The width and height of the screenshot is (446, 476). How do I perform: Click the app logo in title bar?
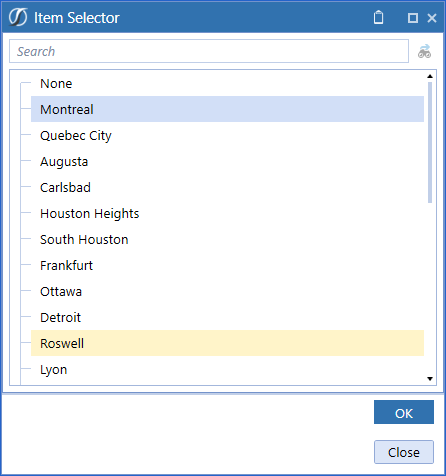[18, 17]
